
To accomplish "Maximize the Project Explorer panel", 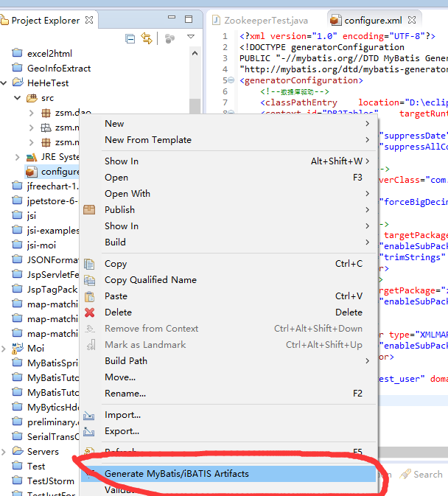I will click(189, 19).
